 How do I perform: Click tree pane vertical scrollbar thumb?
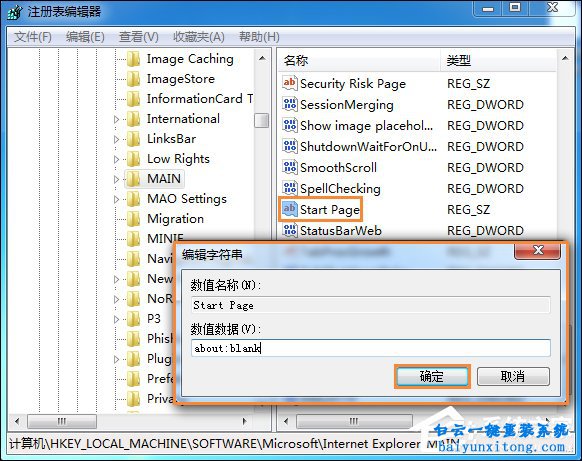(261, 121)
